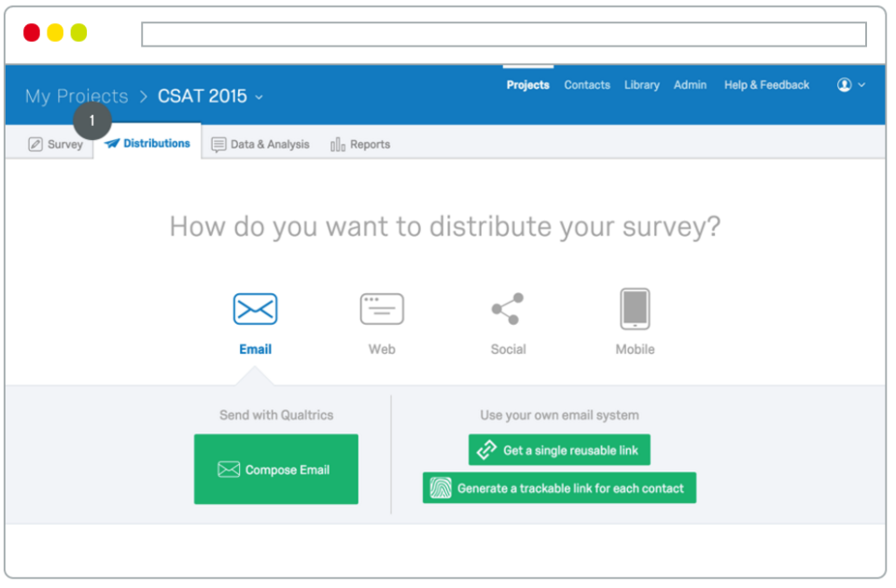
Task: Click the Web label text
Action: click(x=382, y=349)
